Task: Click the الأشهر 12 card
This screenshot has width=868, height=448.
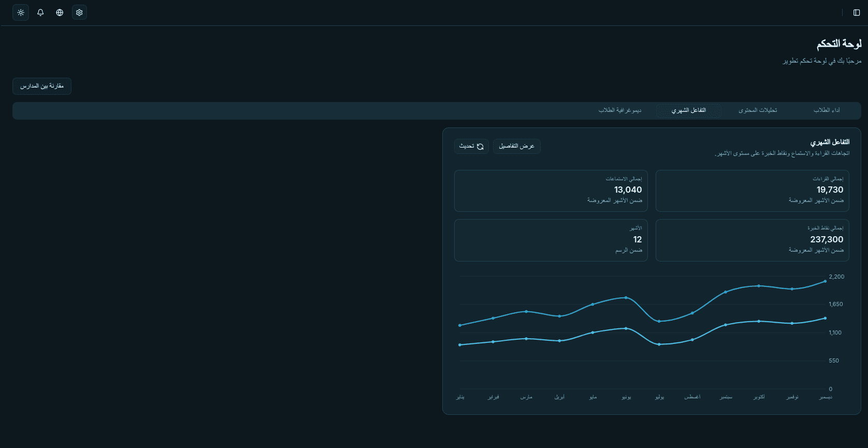Action: (x=551, y=240)
